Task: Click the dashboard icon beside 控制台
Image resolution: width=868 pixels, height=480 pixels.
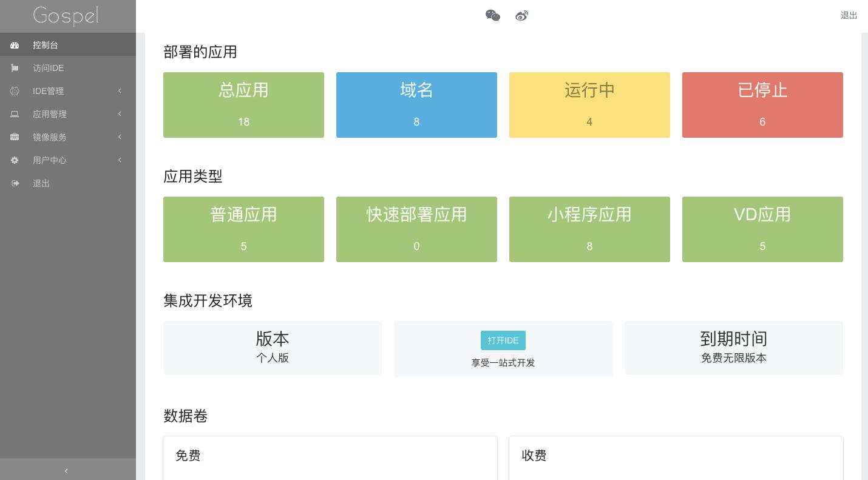Action: coord(15,45)
